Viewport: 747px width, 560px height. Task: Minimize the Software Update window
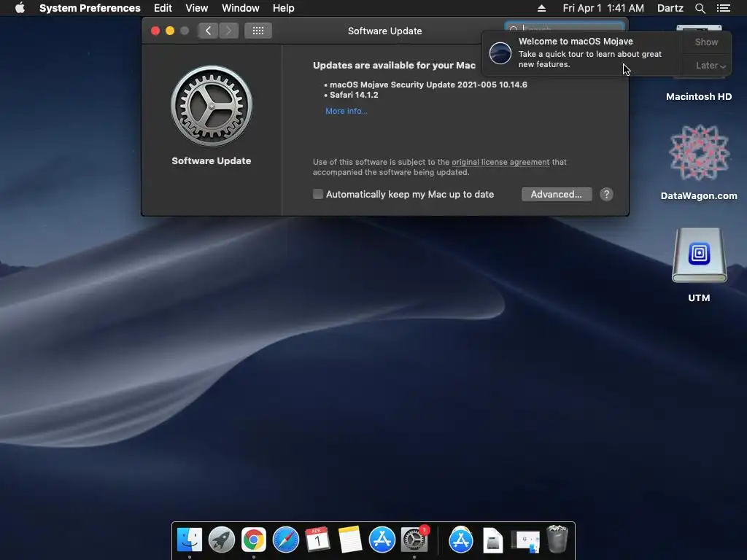click(169, 31)
